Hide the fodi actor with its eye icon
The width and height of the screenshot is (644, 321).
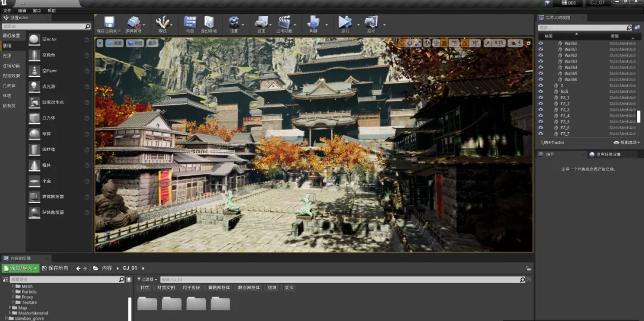pos(541,92)
